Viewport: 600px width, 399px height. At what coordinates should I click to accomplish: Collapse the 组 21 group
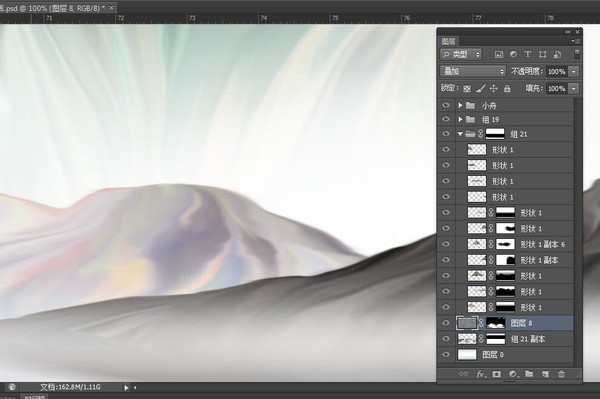coord(460,134)
